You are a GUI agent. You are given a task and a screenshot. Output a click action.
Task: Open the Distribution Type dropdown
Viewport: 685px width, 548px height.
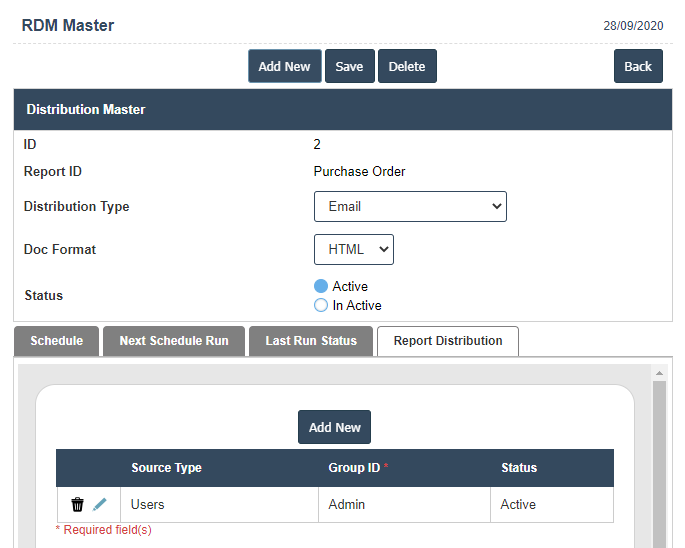(x=410, y=207)
